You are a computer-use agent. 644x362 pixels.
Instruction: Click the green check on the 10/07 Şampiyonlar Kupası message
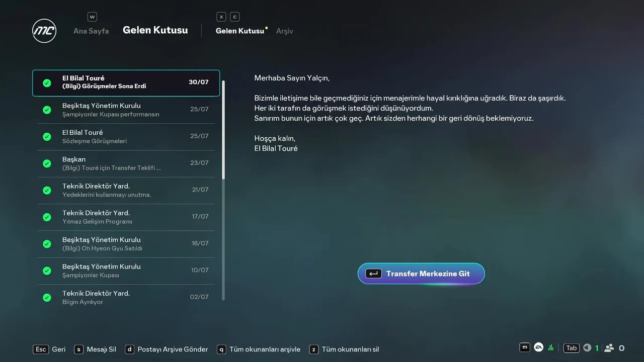pyautogui.click(x=47, y=270)
